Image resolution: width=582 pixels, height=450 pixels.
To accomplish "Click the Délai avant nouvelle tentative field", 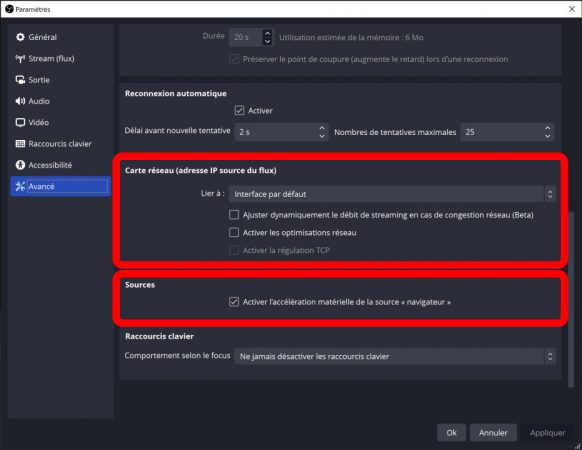I will click(281, 132).
